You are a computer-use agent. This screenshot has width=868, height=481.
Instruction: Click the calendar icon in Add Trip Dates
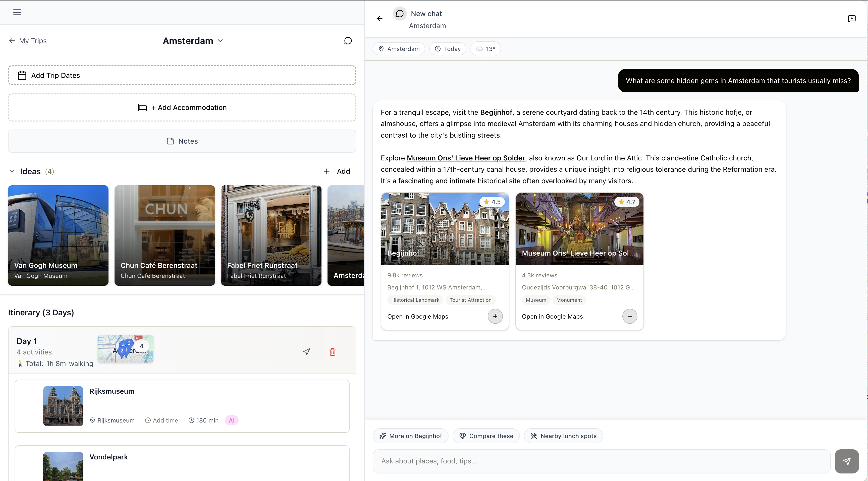pos(22,75)
